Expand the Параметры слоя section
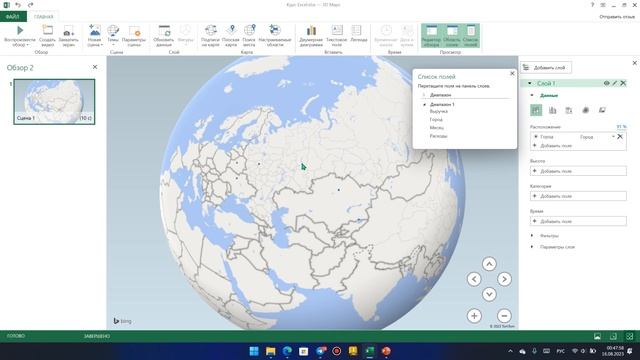 click(x=532, y=247)
